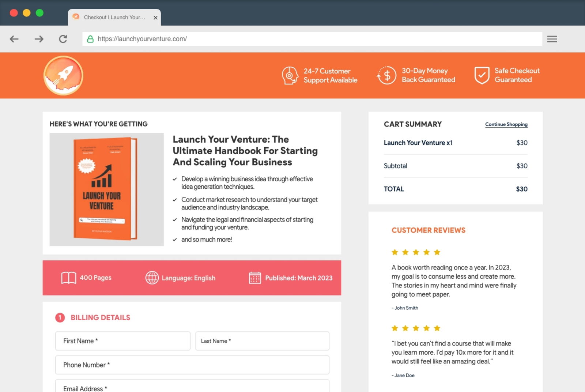
Task: Click the first star of John Smith's review
Action: 395,252
